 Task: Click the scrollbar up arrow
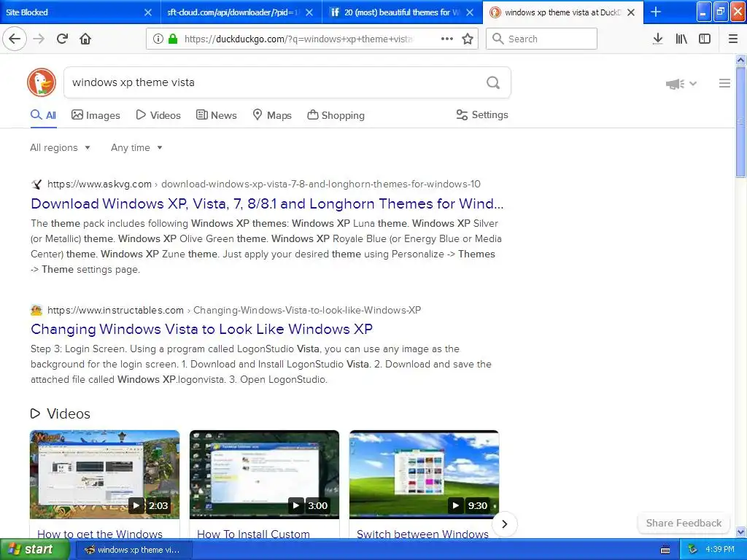pyautogui.click(x=741, y=60)
